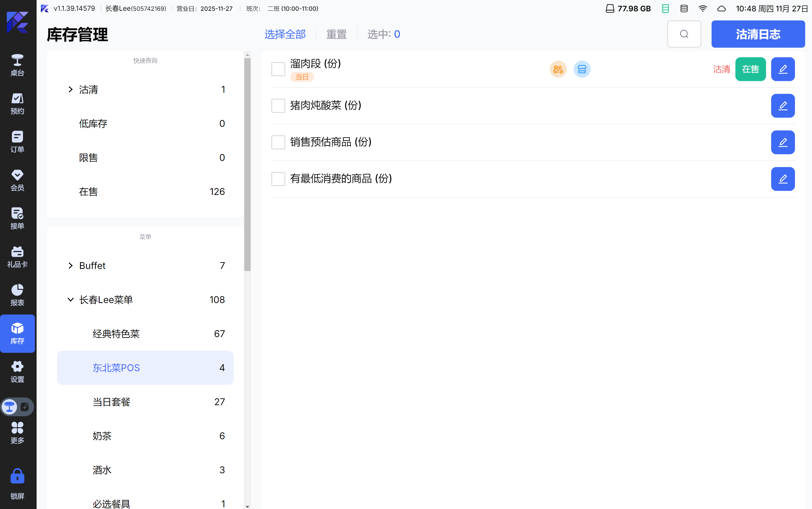Image resolution: width=812 pixels, height=509 pixels.
Task: Click the 选择全部 select all link
Action: pos(285,34)
